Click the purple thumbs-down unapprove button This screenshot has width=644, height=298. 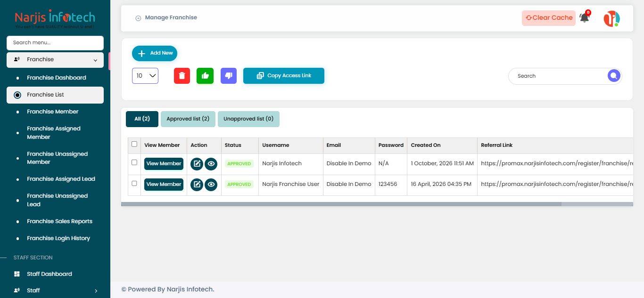click(229, 76)
